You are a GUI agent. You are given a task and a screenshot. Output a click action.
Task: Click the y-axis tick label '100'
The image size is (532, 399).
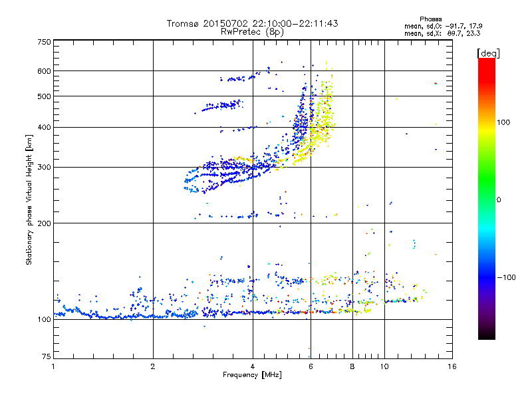click(44, 320)
